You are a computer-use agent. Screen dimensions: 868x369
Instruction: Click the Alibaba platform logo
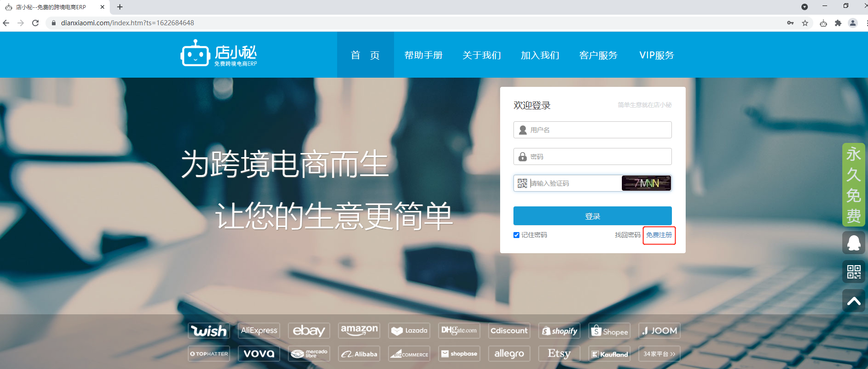coord(359,353)
